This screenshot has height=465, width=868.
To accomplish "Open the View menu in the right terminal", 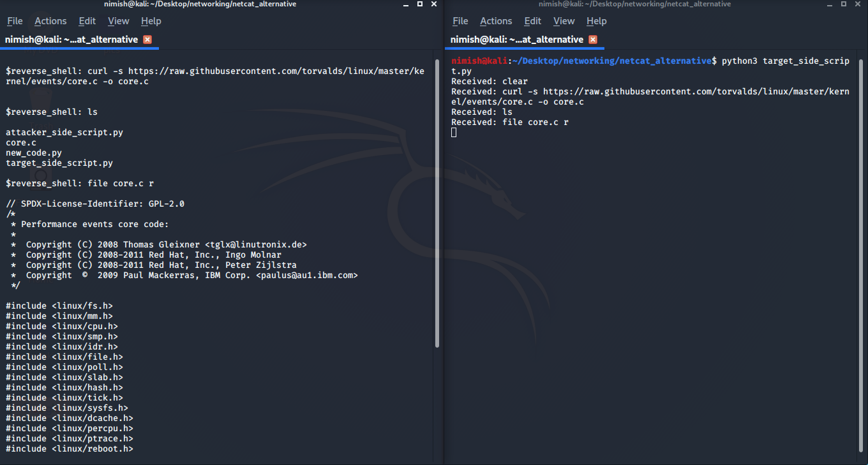I will pos(564,20).
